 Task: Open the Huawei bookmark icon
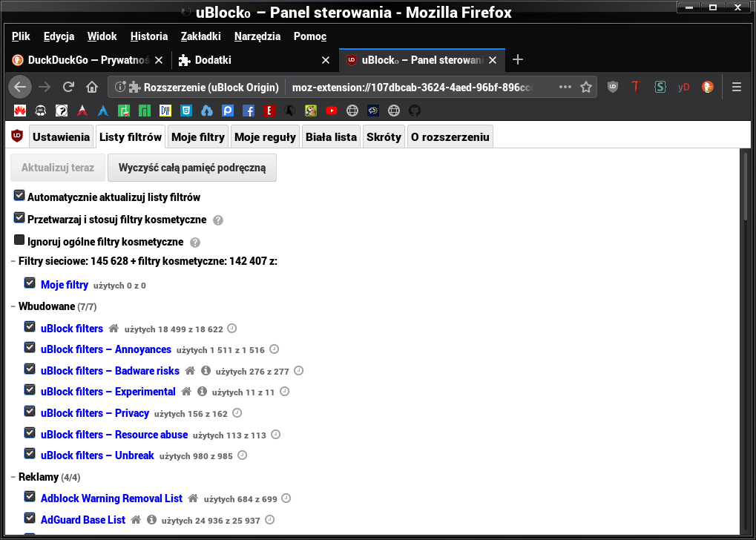(20, 111)
